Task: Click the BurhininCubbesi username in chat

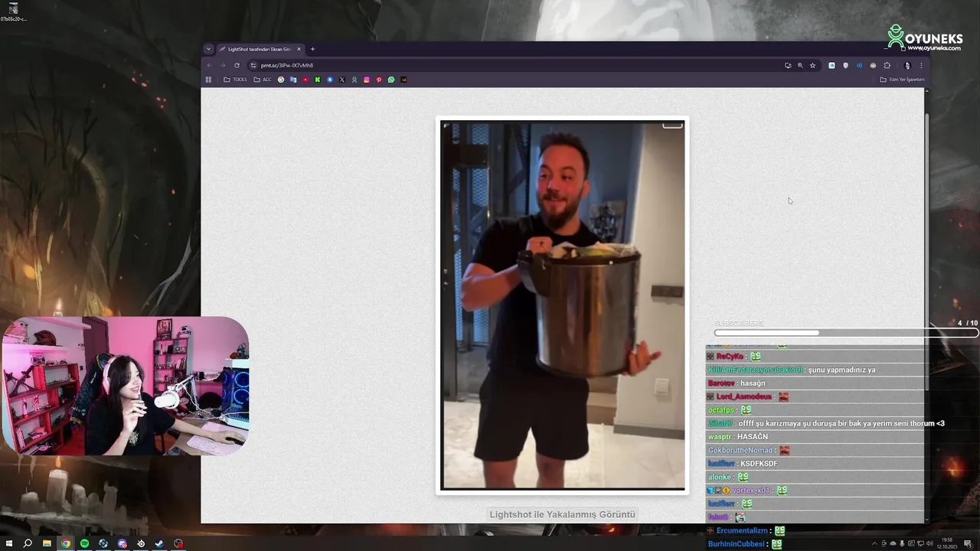Action: [737, 544]
